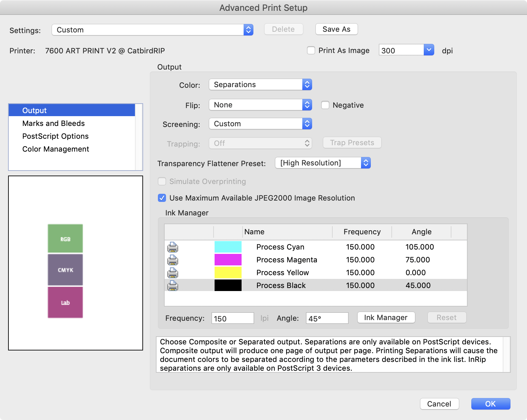
Task: Uncheck Use Maximum Available JPEG2000 Image Resolution
Action: (162, 198)
